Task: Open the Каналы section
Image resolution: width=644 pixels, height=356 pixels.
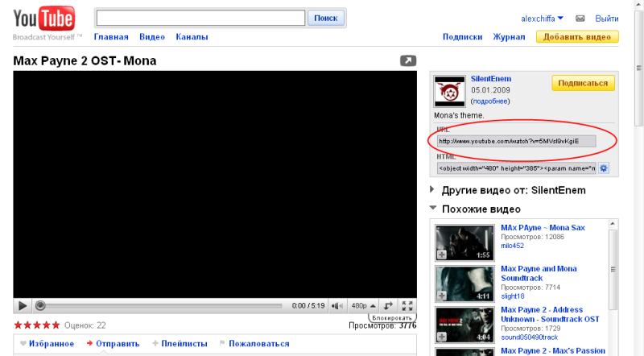Action: pyautogui.click(x=192, y=37)
